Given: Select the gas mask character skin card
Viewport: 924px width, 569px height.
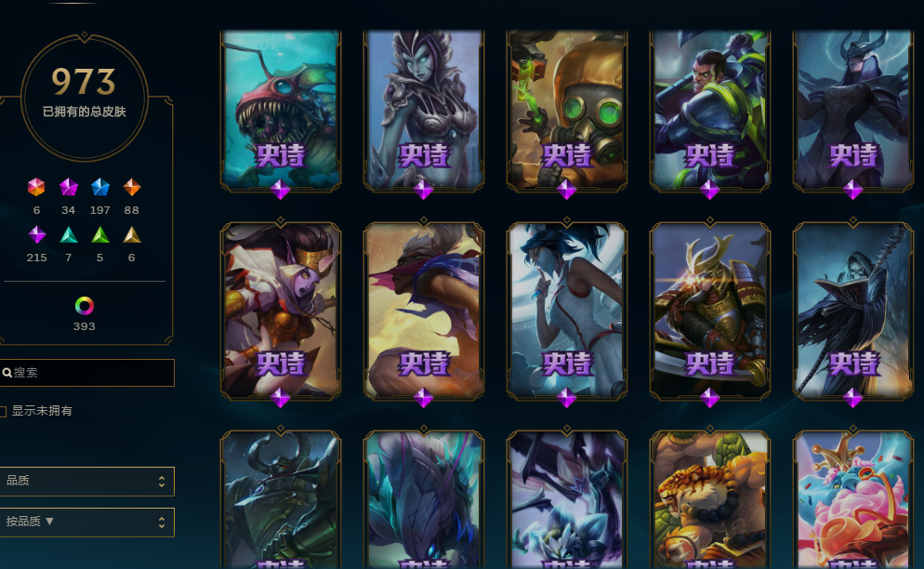Looking at the screenshot, I should tap(566, 111).
